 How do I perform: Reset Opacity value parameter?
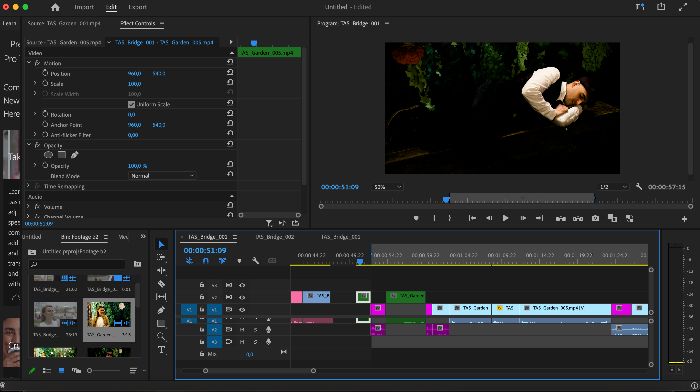pyautogui.click(x=230, y=165)
